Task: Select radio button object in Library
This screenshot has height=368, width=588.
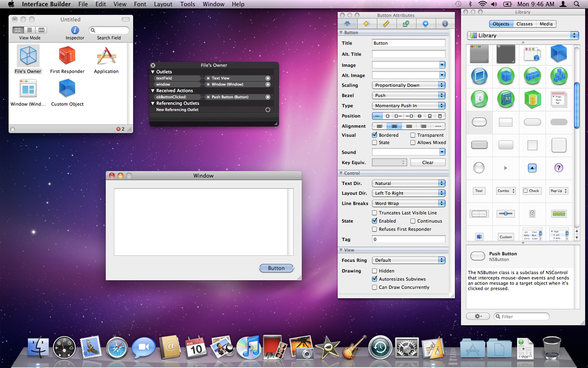Action: pos(479,168)
